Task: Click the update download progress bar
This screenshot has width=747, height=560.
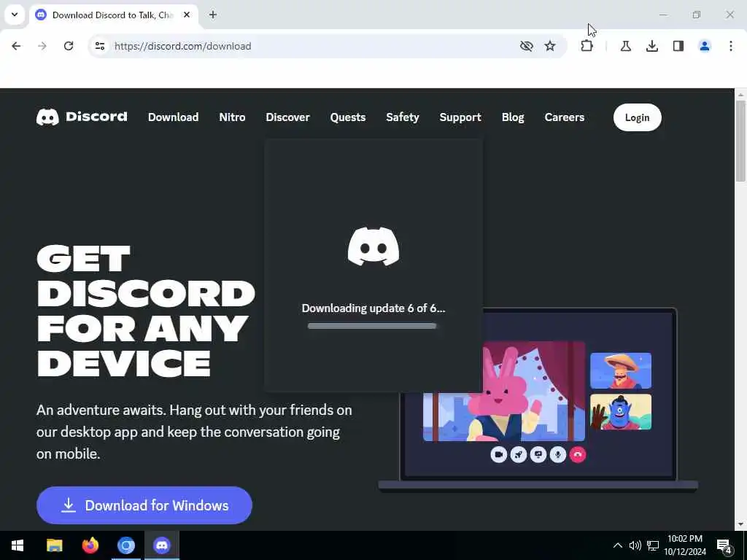Action: [x=372, y=326]
